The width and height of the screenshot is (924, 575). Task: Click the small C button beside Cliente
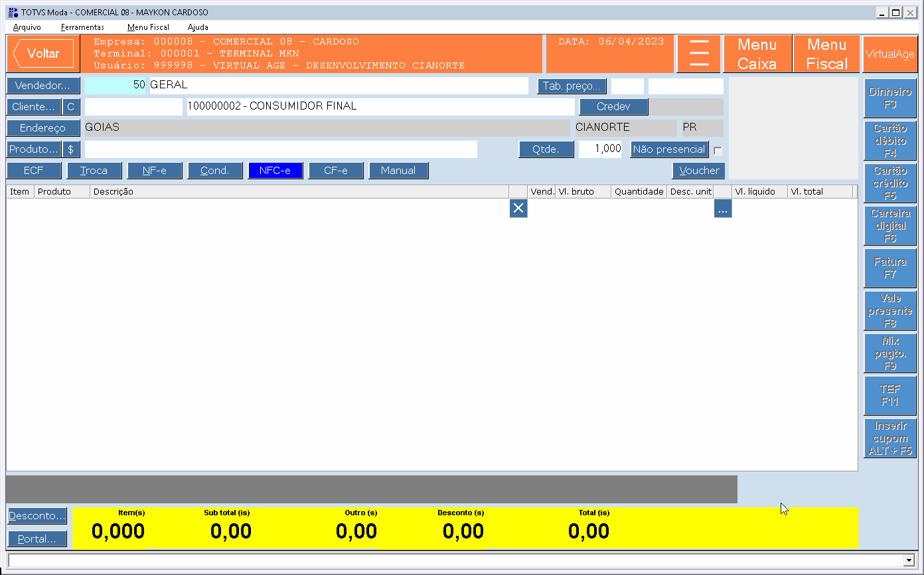(72, 107)
